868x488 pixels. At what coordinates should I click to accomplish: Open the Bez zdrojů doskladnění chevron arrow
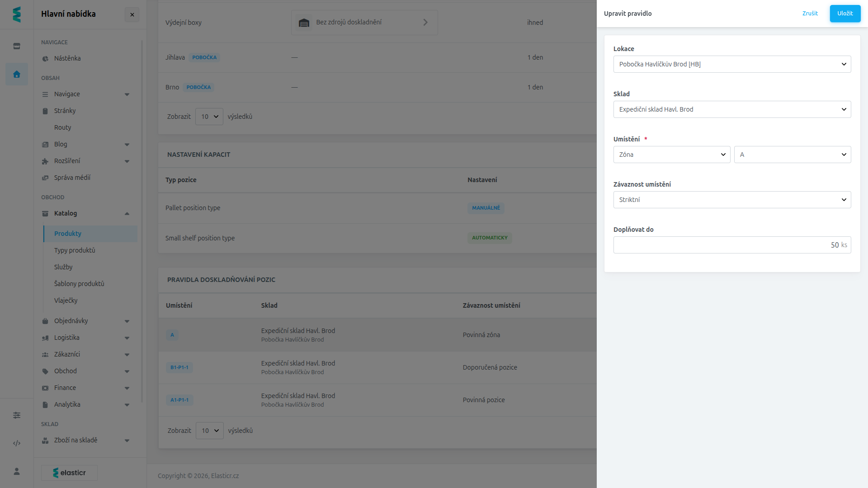tap(425, 22)
